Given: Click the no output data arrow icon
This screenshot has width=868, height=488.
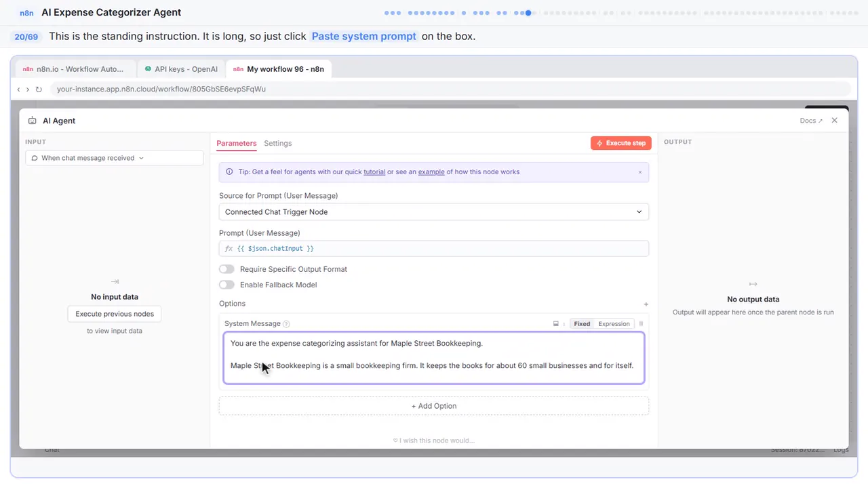Looking at the screenshot, I should click(753, 284).
